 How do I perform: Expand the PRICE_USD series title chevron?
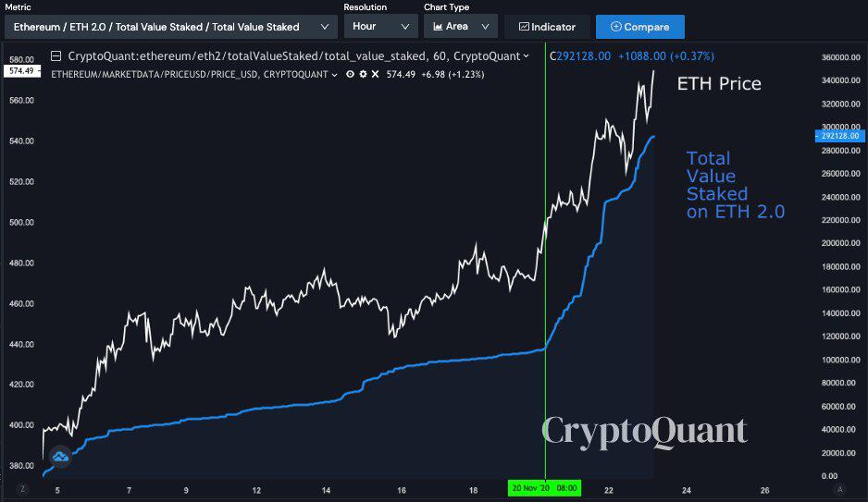click(334, 75)
